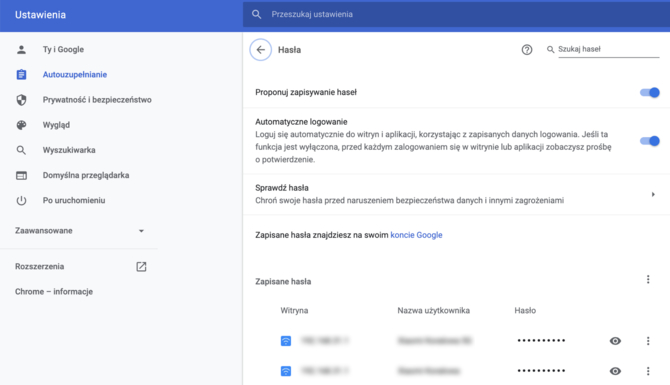The image size is (670, 385).
Task: Open the koncie Google link
Action: point(416,235)
